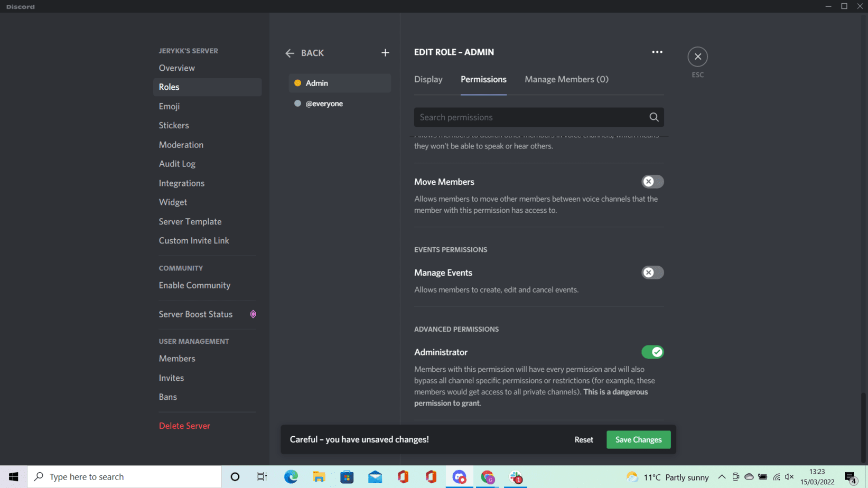
Task: Reset the unsaved changes
Action: 584,439
